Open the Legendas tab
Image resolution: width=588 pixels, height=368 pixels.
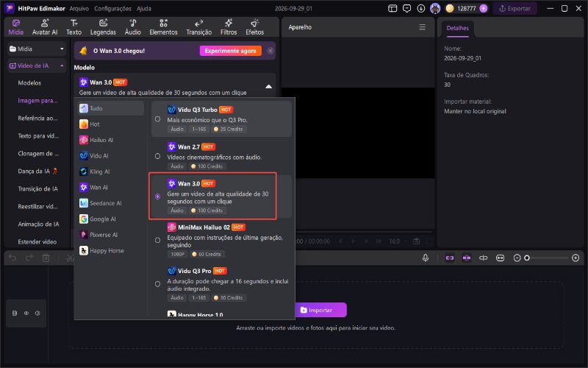click(103, 27)
